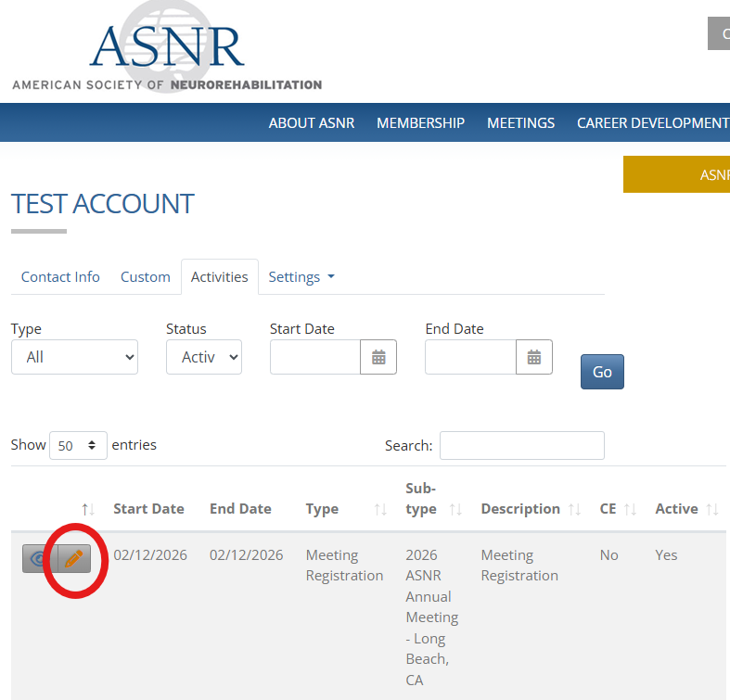Image resolution: width=730 pixels, height=700 pixels.
Task: Open the Start Date calendar picker icon
Action: pyautogui.click(x=378, y=357)
